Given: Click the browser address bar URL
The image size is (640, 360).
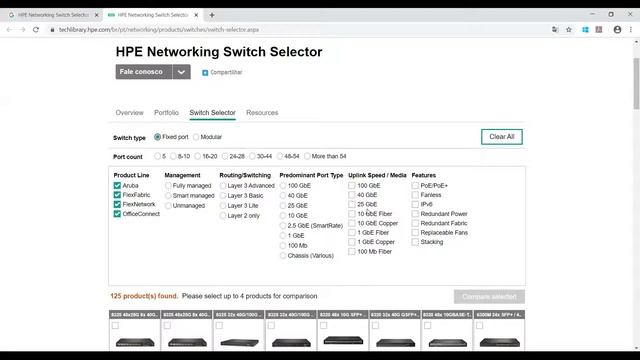Looking at the screenshot, I should coord(159,30).
